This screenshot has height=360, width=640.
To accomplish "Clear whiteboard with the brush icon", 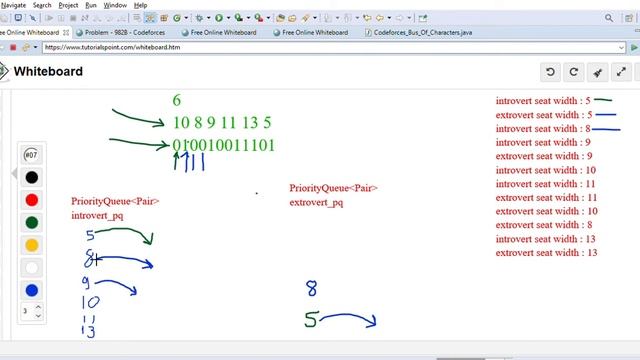I will (x=598, y=72).
